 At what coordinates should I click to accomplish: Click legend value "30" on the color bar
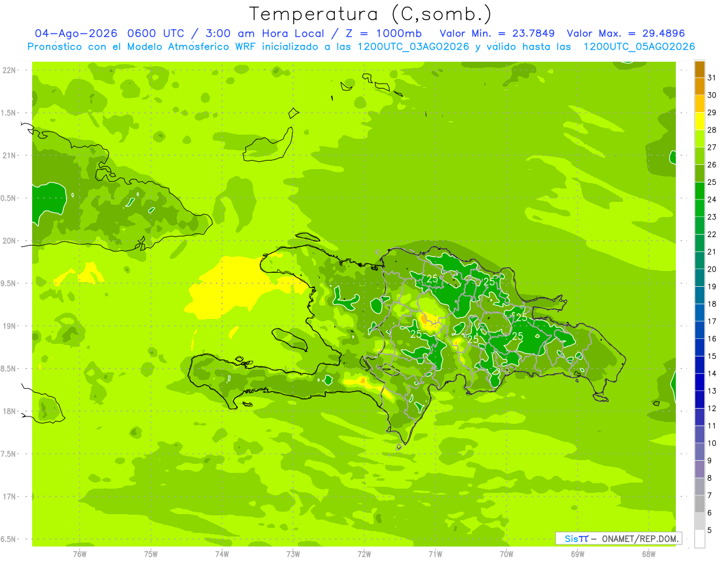pyautogui.click(x=712, y=95)
